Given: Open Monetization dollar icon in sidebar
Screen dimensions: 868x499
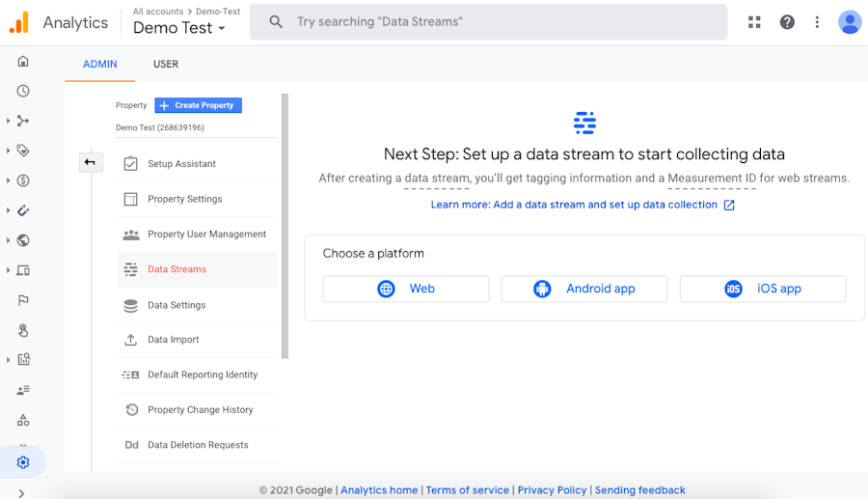Looking at the screenshot, I should click(x=23, y=180).
